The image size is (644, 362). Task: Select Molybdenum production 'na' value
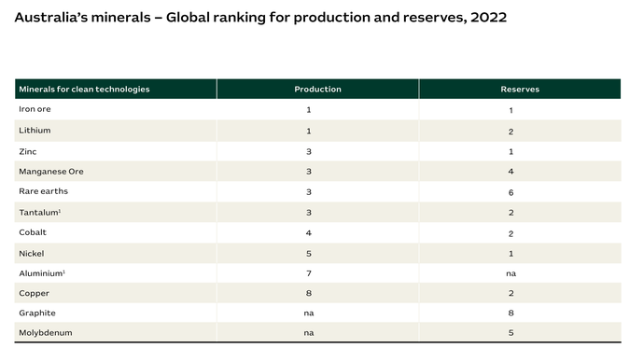click(x=308, y=333)
